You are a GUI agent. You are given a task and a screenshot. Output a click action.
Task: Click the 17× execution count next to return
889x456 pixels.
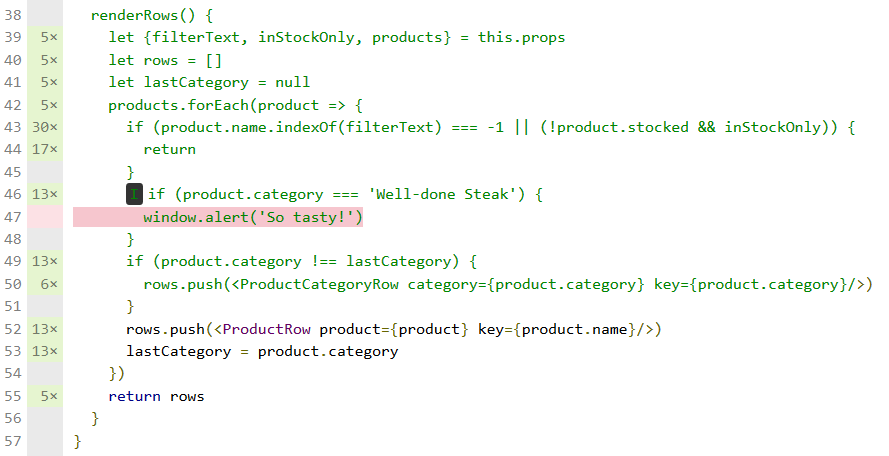(x=46, y=149)
